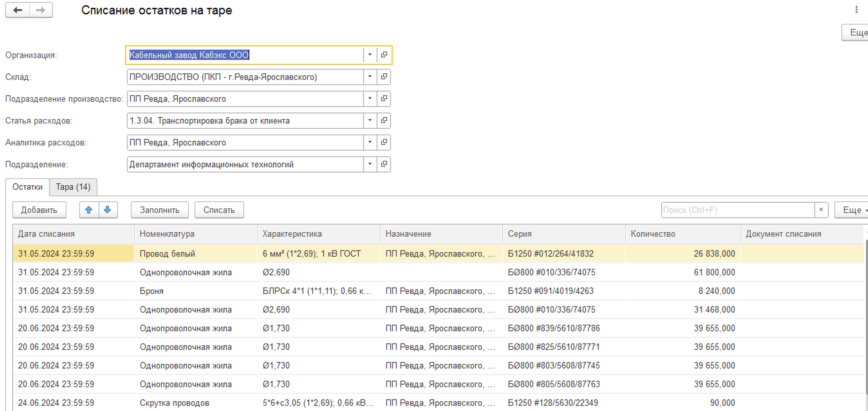Open Организация record with its open icon
Screen dimensions: 868x411
tap(384, 55)
